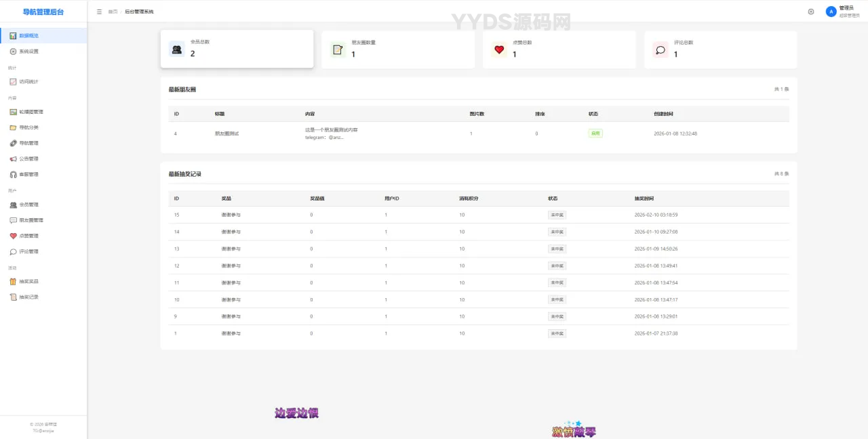The width and height of the screenshot is (868, 439).
Task: Open 客服管理 headset icon
Action: pos(14,175)
